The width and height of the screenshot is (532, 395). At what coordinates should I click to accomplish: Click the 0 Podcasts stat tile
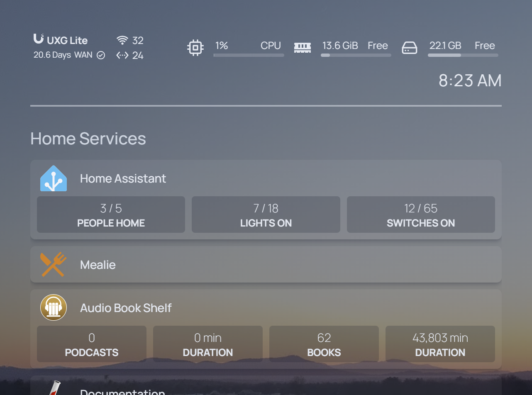click(92, 344)
